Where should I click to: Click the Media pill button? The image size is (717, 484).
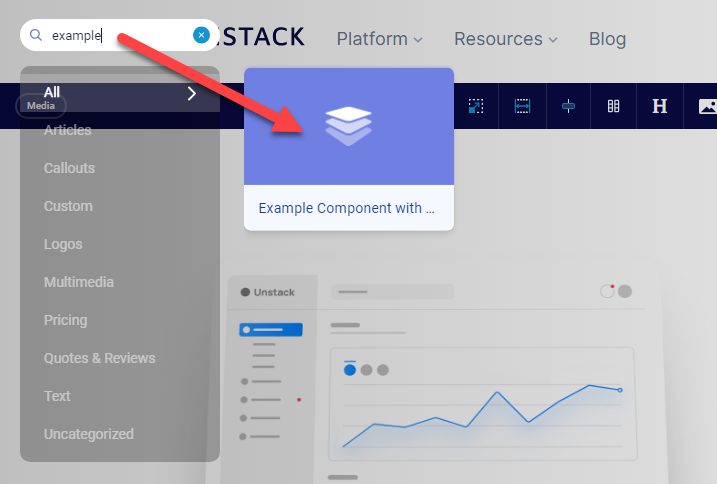[41, 105]
